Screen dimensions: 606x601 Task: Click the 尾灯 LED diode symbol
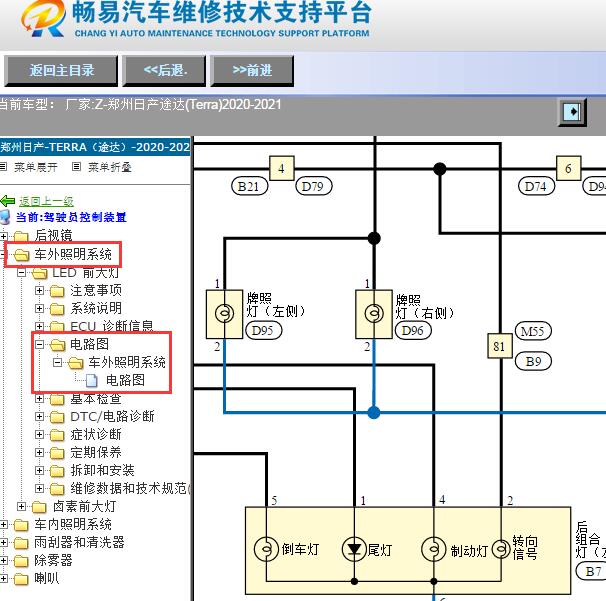click(x=354, y=549)
